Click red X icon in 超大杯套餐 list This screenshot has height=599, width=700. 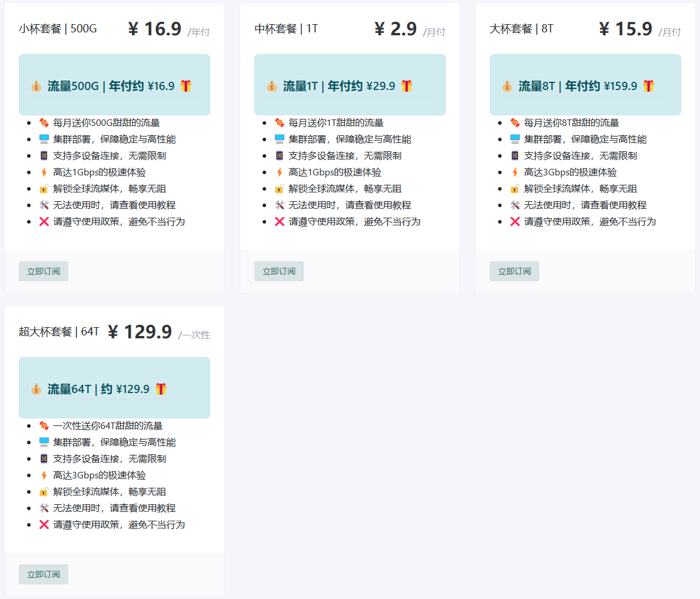44,525
